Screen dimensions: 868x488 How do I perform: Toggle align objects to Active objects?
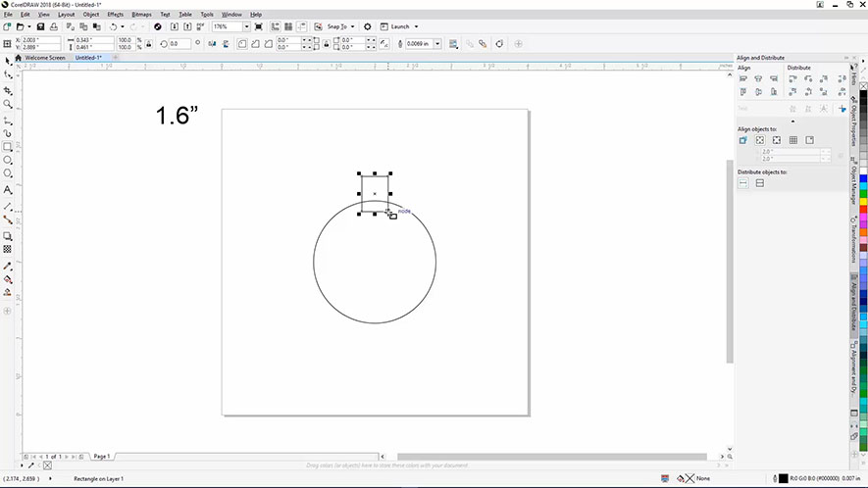click(x=743, y=140)
